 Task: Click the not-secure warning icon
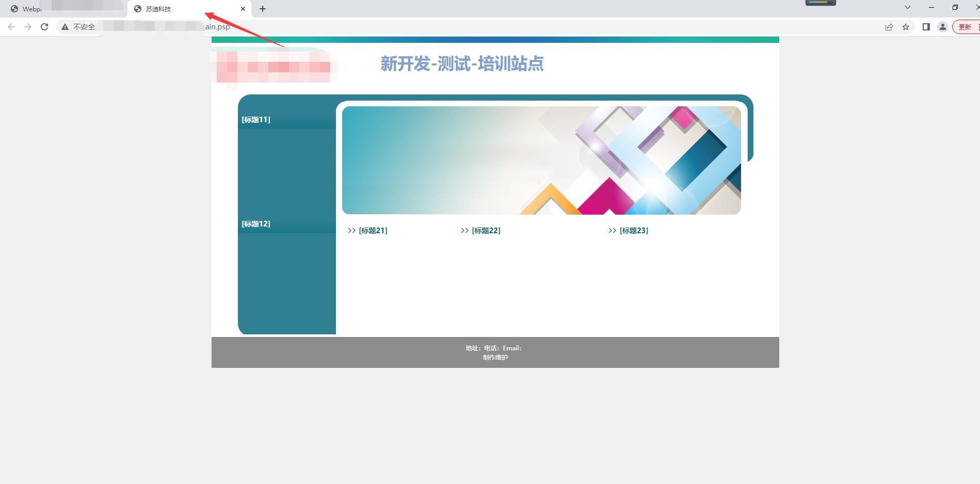(65, 27)
